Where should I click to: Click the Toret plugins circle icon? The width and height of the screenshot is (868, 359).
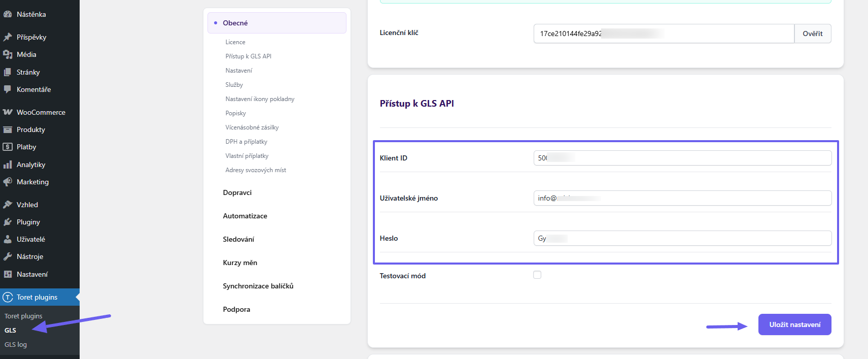8,297
